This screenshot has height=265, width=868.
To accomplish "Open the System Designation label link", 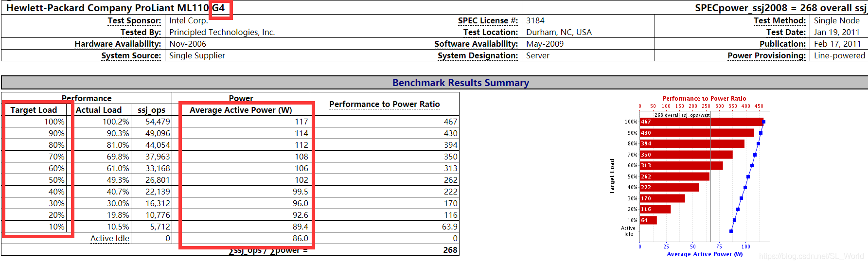I will 478,55.
